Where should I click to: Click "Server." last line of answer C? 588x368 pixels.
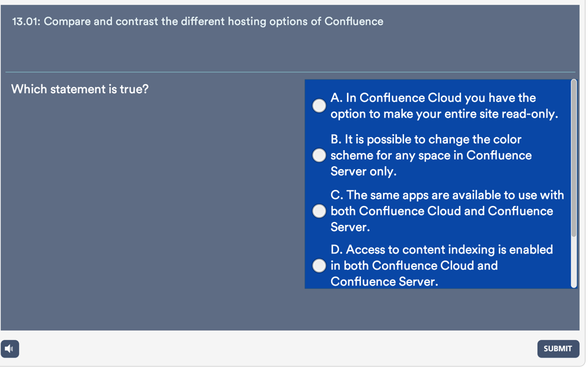point(350,227)
